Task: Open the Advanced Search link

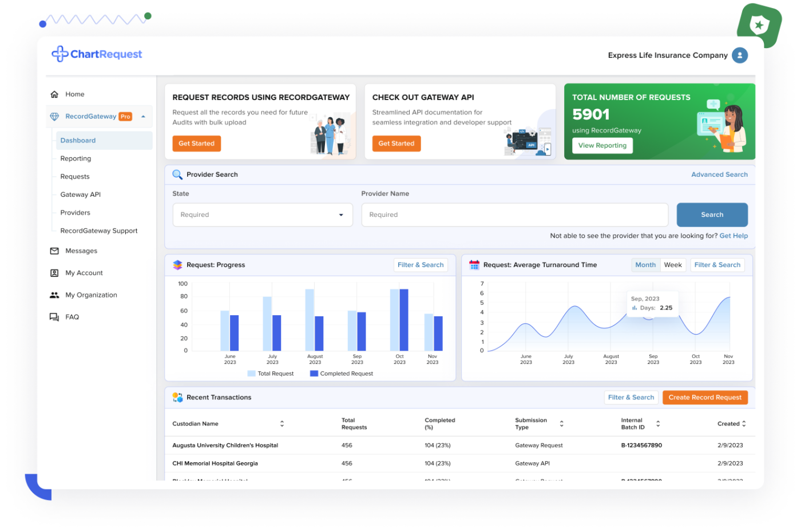Action: pyautogui.click(x=719, y=174)
